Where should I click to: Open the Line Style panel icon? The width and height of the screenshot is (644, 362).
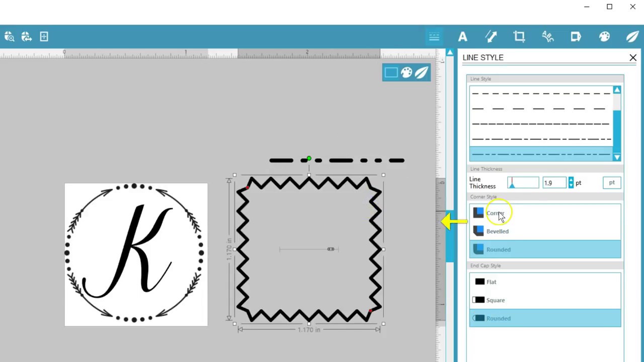point(434,37)
